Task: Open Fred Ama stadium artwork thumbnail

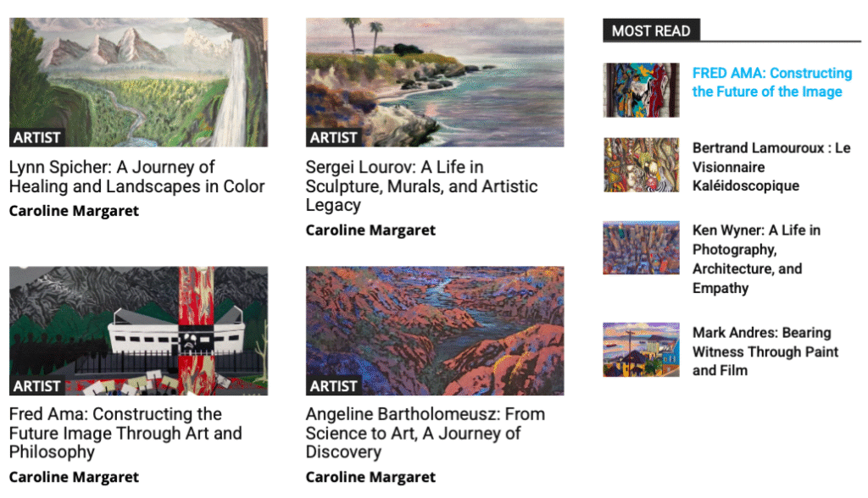Action: point(138,330)
